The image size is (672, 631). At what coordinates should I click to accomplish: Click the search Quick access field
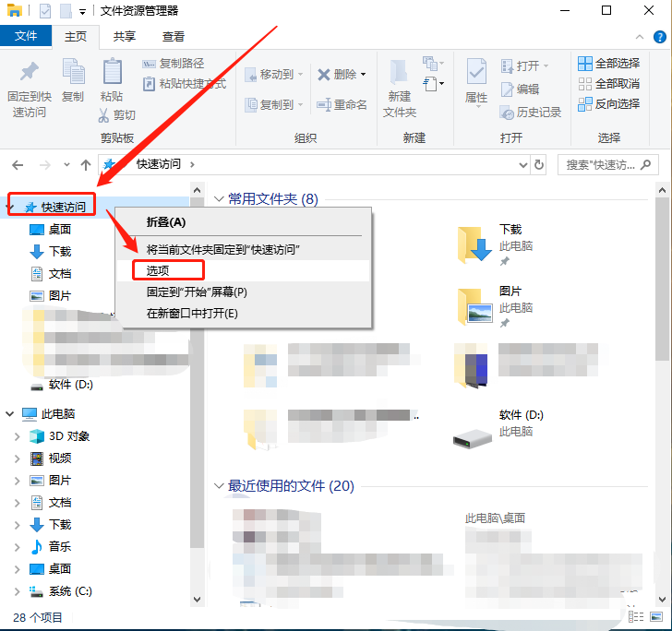click(607, 165)
